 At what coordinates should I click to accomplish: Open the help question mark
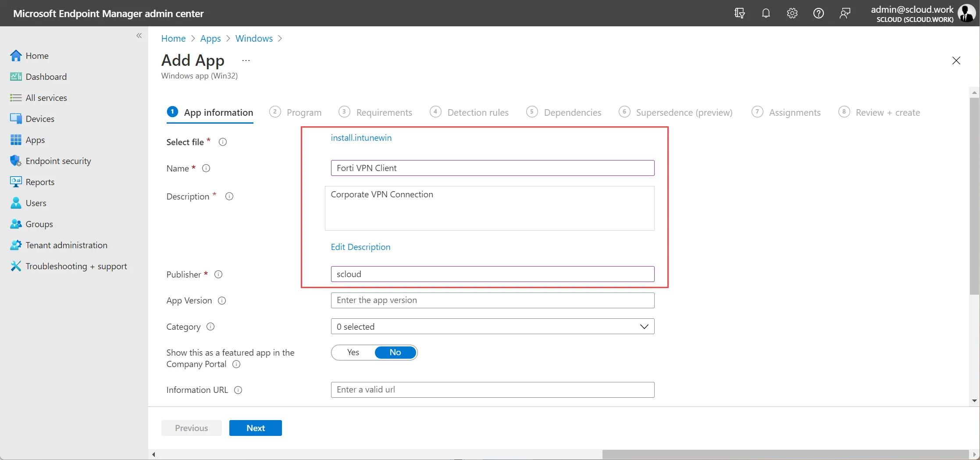pyautogui.click(x=818, y=13)
